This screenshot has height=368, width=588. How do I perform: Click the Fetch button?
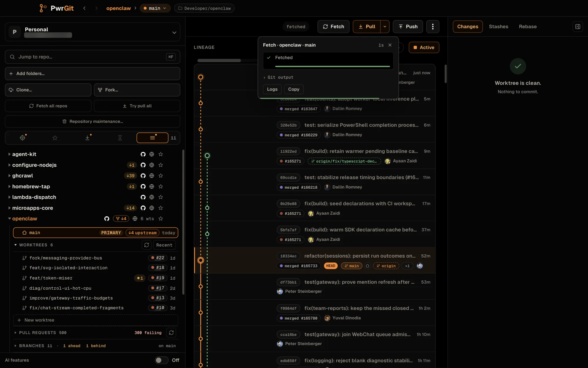click(x=333, y=26)
